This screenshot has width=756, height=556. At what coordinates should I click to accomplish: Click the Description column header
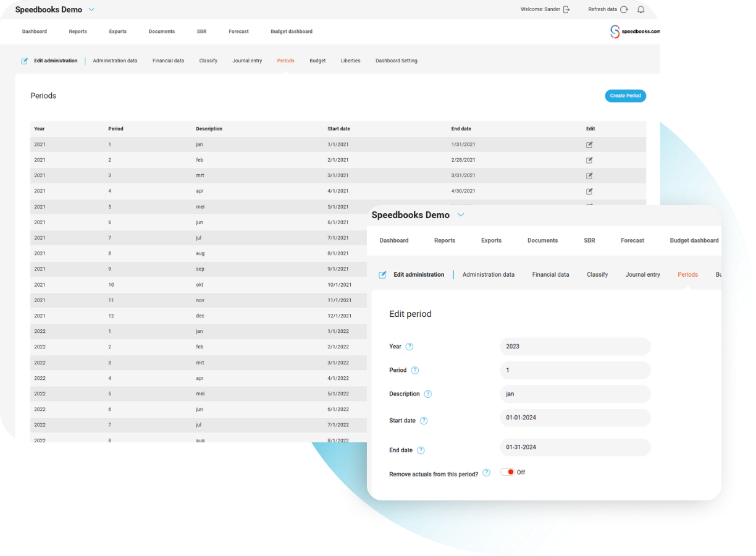209,129
